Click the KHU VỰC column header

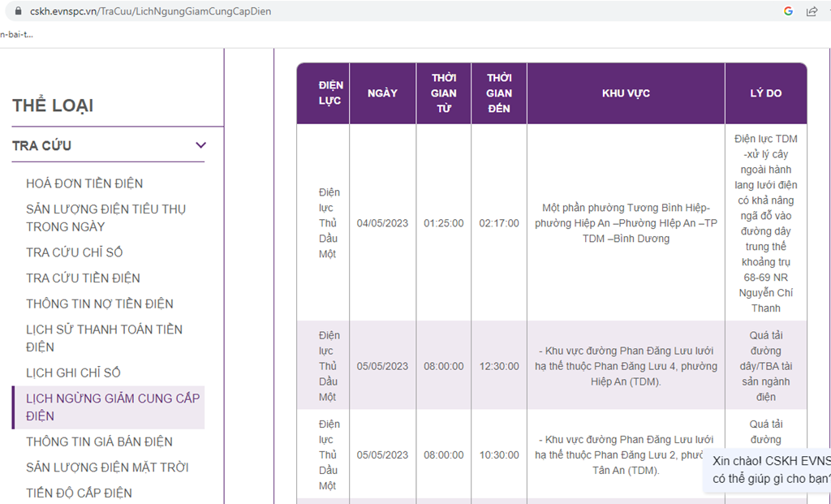pyautogui.click(x=626, y=93)
